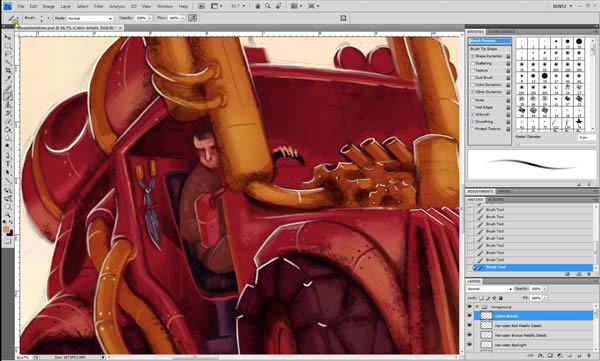Screen dimensions: 600x361
Task: Select the Type tool
Action: (8, 165)
